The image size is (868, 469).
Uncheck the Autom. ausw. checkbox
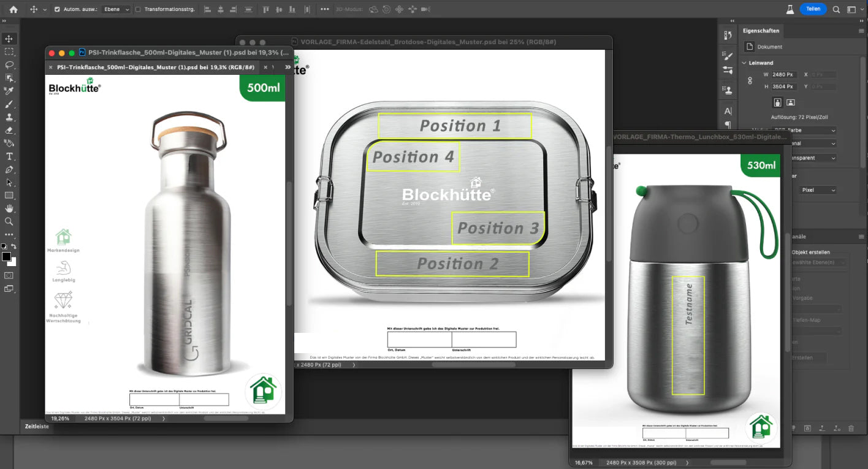coord(57,10)
